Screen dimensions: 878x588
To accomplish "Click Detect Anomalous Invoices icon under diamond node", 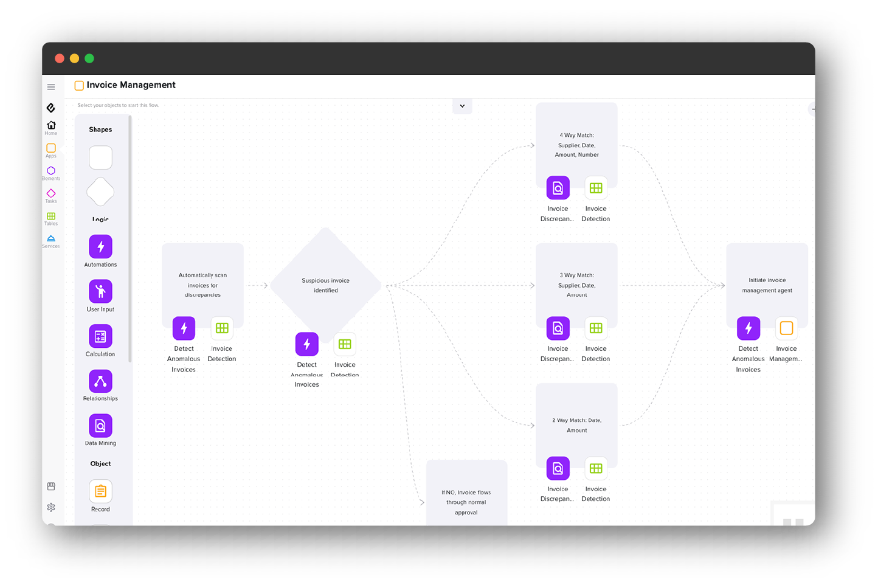I will coord(306,344).
